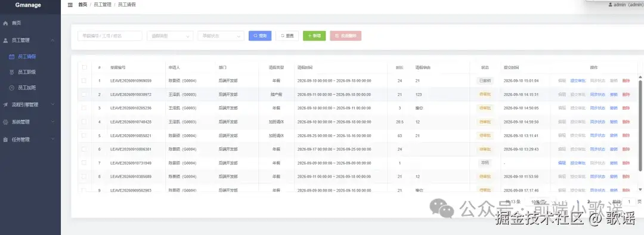The width and height of the screenshot is (644, 235).
Task: Focus the 单据编号/工号/姓名 search field
Action: [x=110, y=36]
